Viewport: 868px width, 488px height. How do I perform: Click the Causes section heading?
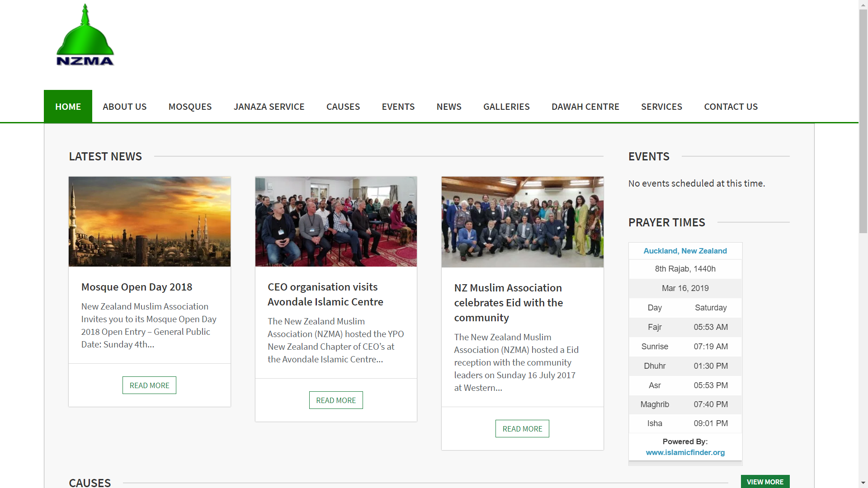click(x=90, y=483)
